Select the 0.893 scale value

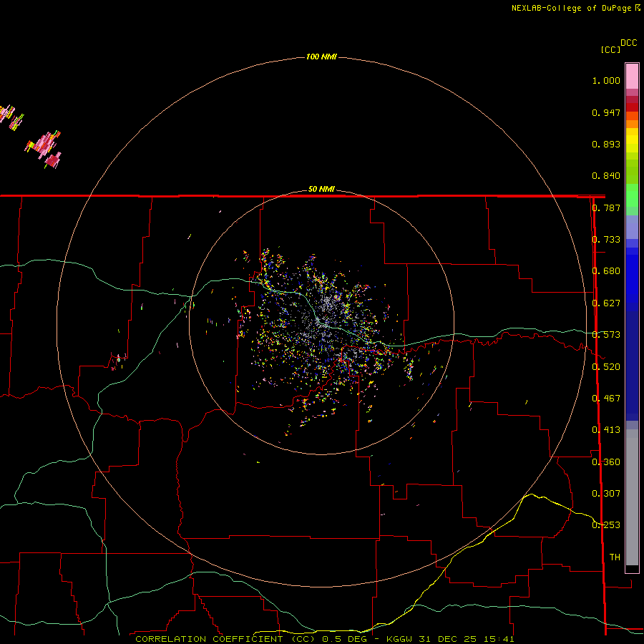click(606, 144)
